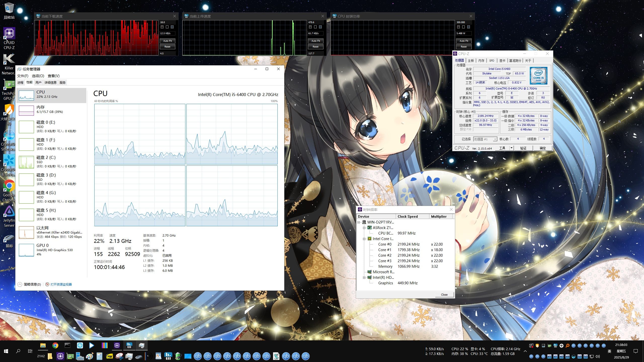Collapse the ASRock motherboard tree node
Viewport: 644px width, 362px height.
pyautogui.click(x=364, y=228)
